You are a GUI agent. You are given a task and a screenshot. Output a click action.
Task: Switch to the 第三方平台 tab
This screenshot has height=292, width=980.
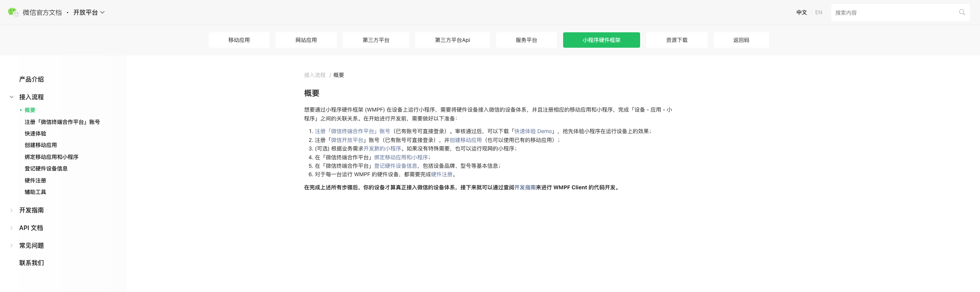pyautogui.click(x=376, y=40)
